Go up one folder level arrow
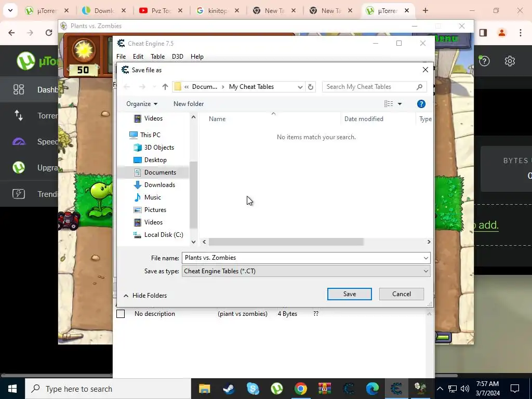 tap(165, 87)
